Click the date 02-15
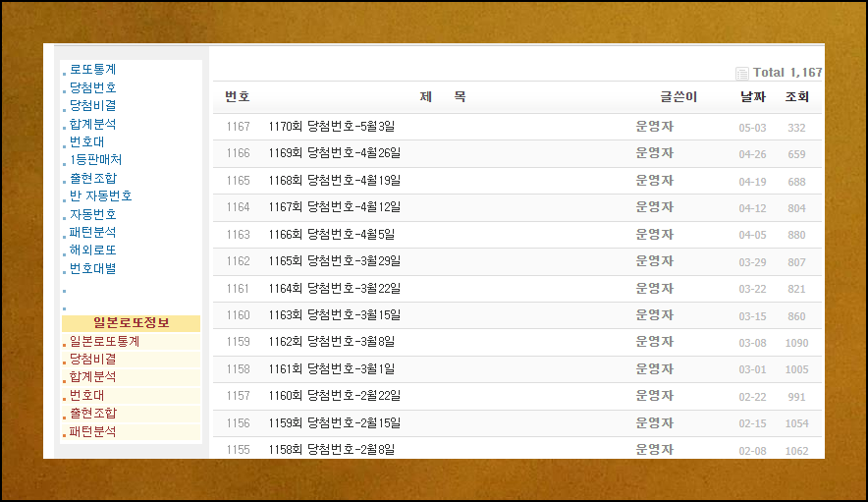Viewport: 868px width, 502px height. (753, 423)
